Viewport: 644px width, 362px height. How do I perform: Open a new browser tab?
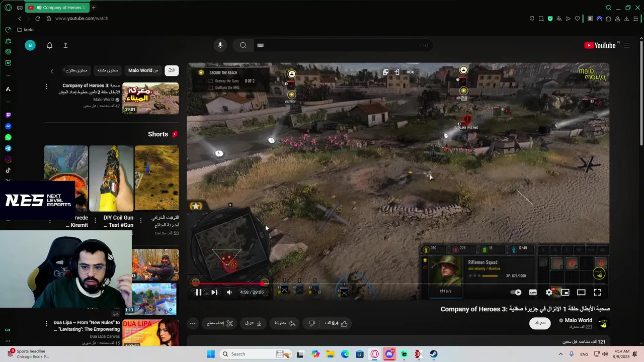click(94, 8)
